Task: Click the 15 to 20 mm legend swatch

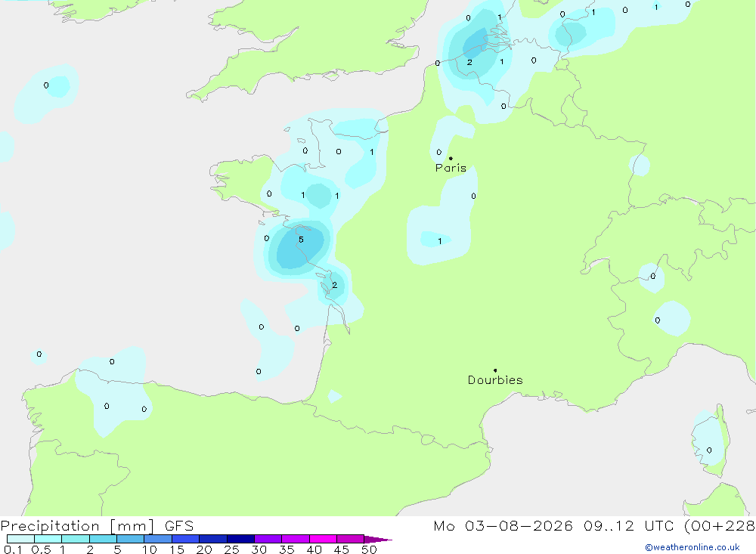Action: tap(185, 539)
